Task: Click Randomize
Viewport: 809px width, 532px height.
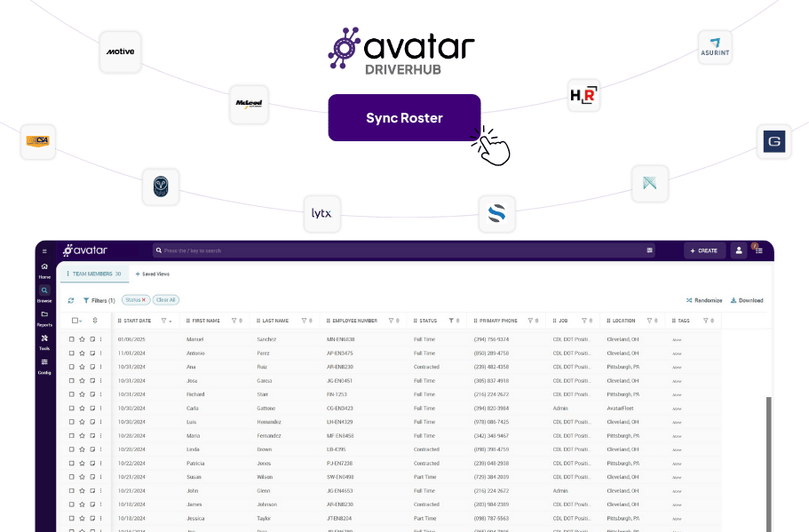Action: click(x=703, y=300)
